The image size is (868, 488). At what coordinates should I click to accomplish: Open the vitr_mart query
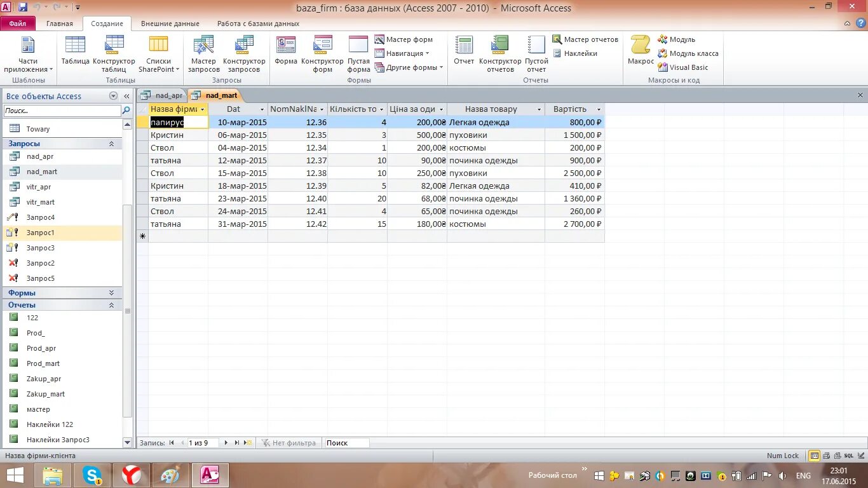40,201
